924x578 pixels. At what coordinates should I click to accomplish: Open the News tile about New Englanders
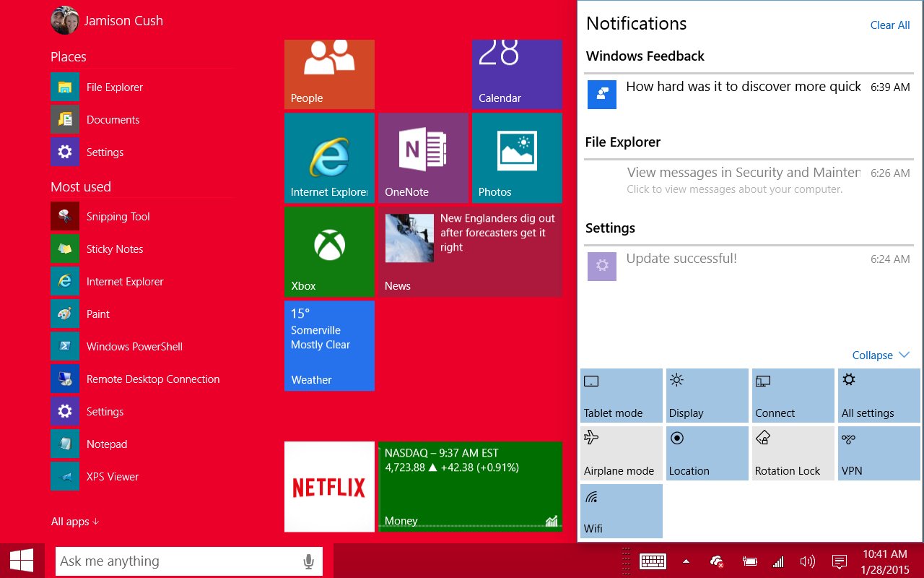pos(470,251)
